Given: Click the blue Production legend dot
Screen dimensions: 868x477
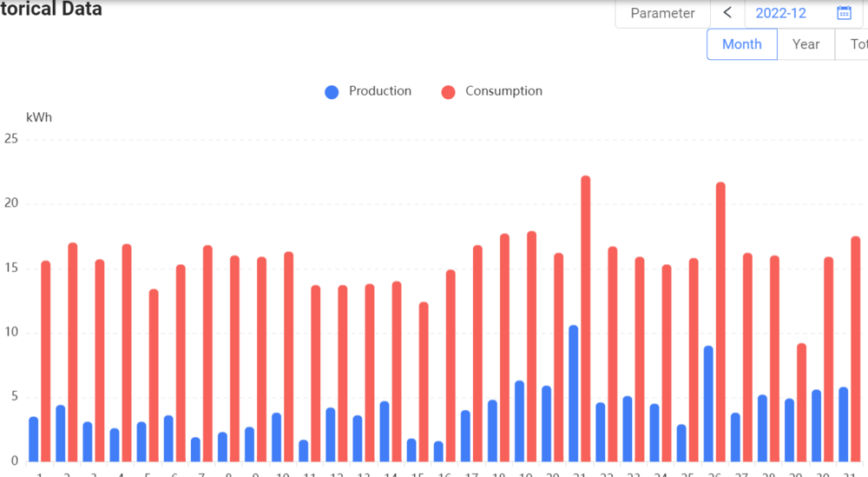Looking at the screenshot, I should click(332, 91).
